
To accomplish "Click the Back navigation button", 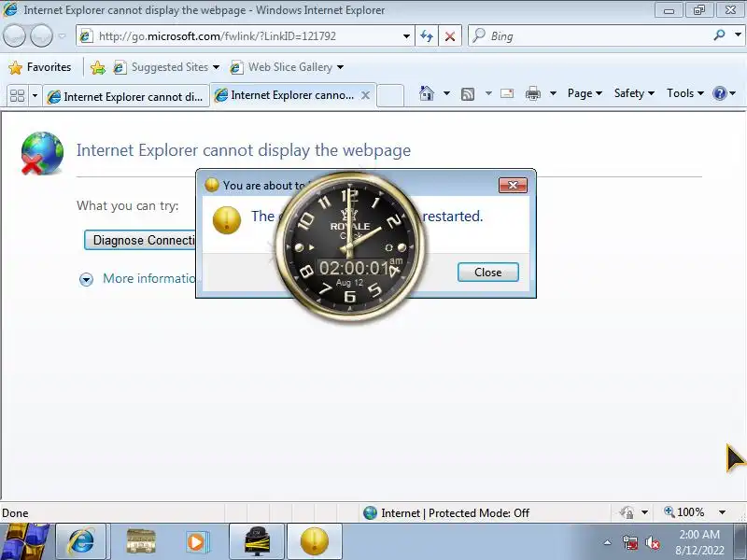I will (14, 36).
